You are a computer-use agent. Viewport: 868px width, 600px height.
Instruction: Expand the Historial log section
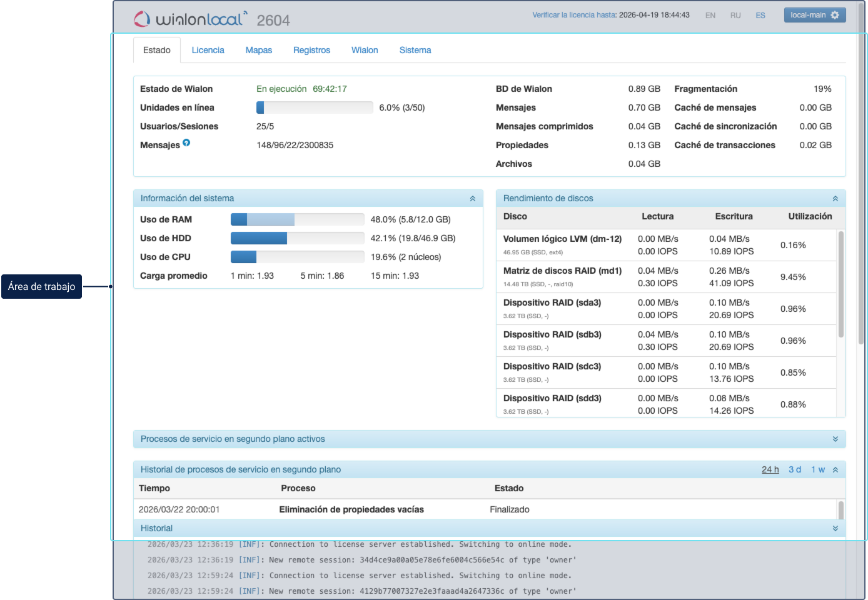[835, 529]
